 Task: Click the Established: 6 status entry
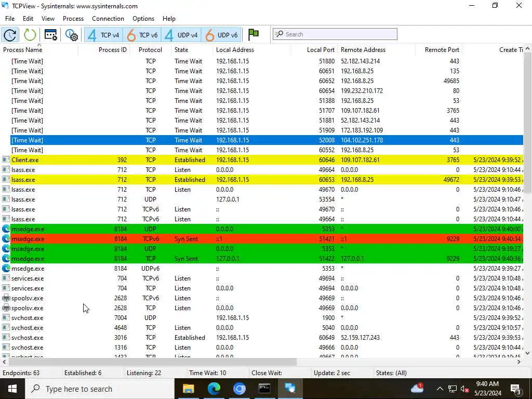[x=83, y=373]
